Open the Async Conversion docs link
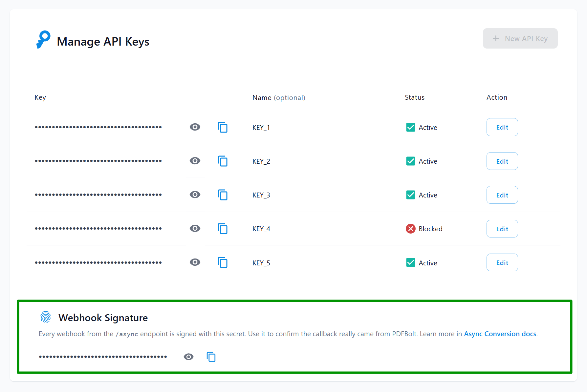587x392 pixels. [x=500, y=334]
